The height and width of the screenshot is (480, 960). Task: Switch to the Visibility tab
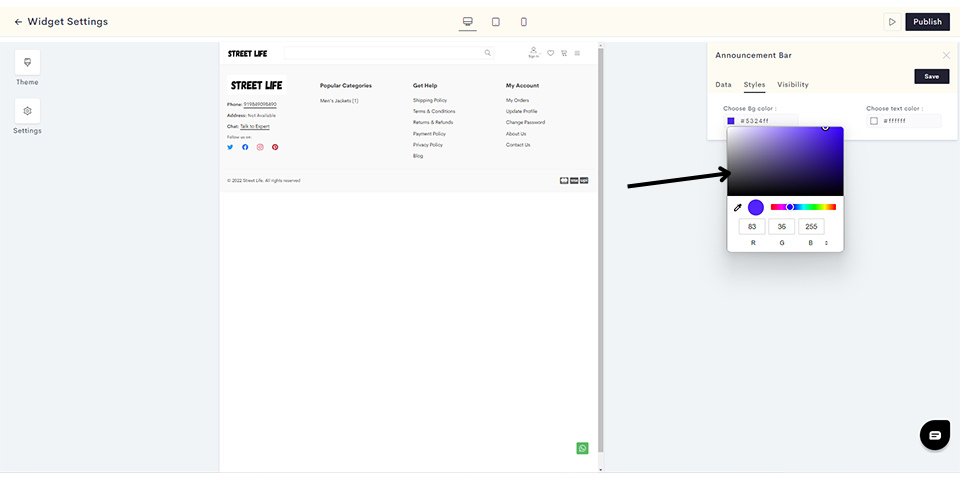coord(793,84)
